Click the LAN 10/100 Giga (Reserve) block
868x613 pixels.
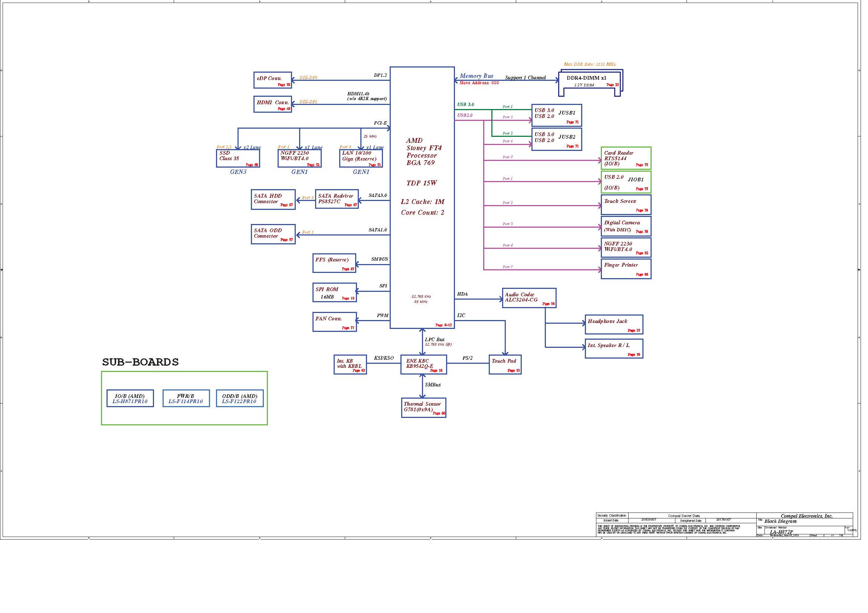point(361,159)
